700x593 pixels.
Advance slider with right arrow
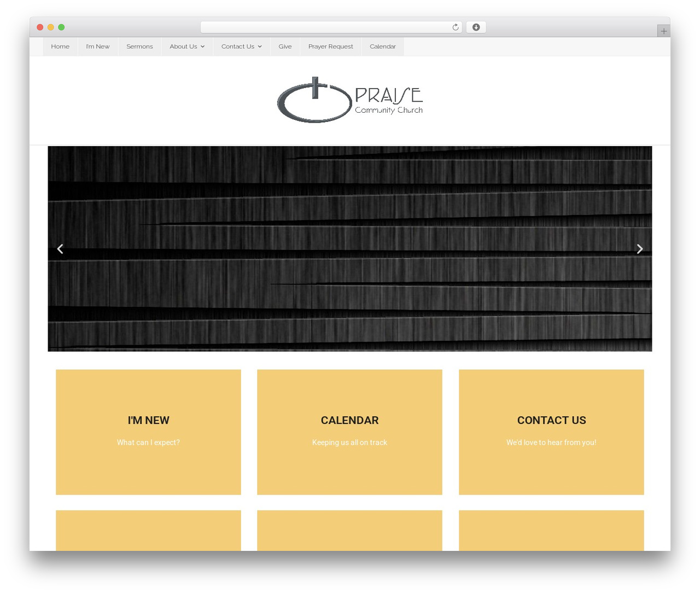(639, 249)
